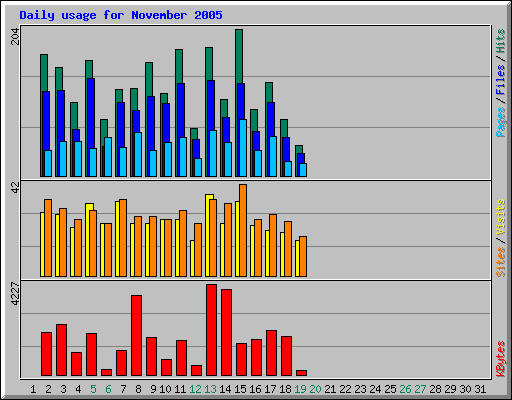Click the 'Sites' legend label
The height and width of the screenshot is (400, 512).
click(500, 262)
